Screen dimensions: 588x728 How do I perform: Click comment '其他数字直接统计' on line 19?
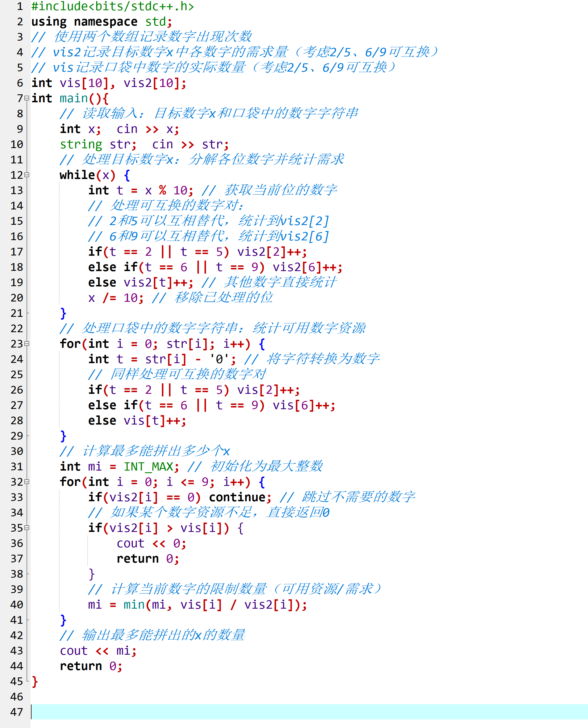280,282
